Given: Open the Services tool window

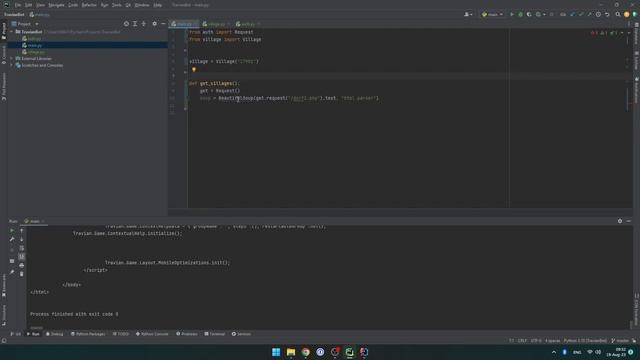Looking at the screenshot, I should coord(241,334).
